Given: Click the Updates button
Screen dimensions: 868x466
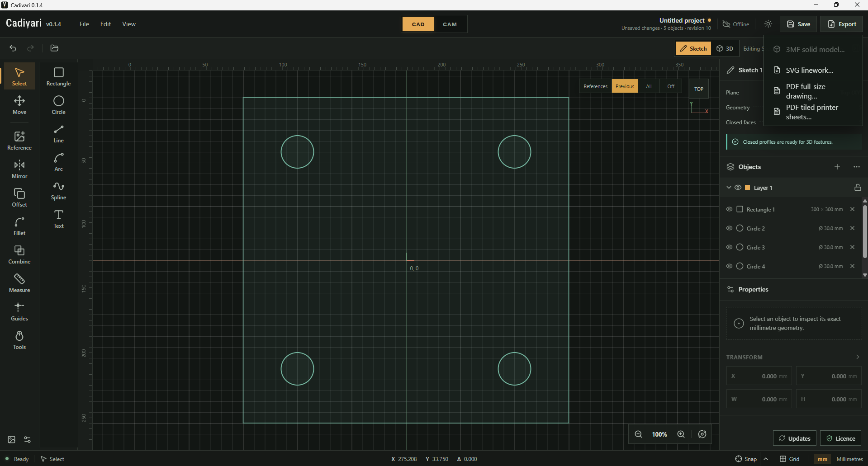Looking at the screenshot, I should pyautogui.click(x=795, y=438).
